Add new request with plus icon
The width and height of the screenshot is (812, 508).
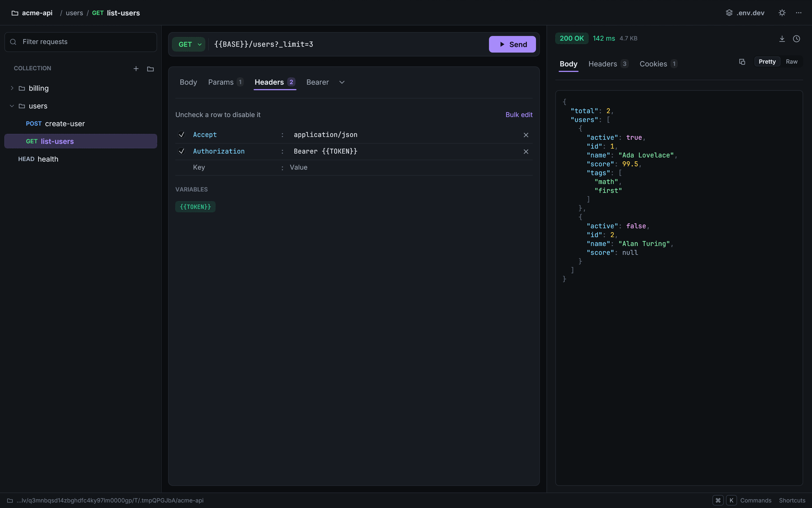coord(136,69)
